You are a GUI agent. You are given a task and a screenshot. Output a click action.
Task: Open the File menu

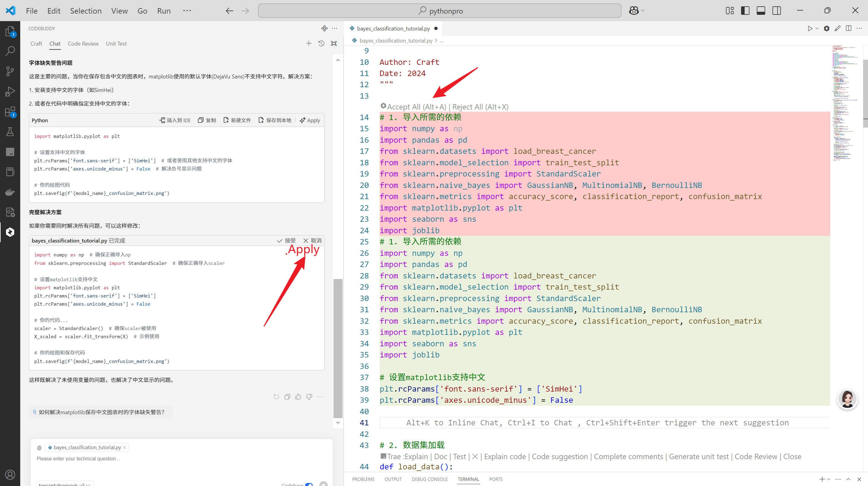[32, 11]
